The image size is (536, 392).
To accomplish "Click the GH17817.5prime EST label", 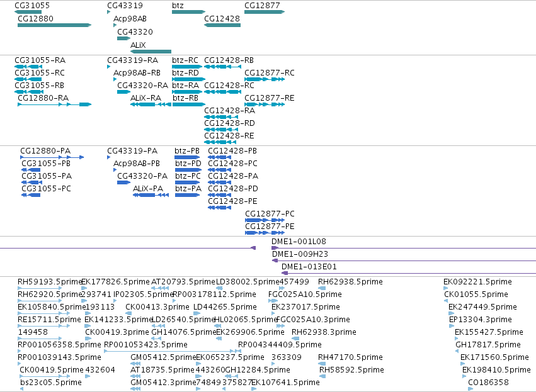I will point(488,345).
